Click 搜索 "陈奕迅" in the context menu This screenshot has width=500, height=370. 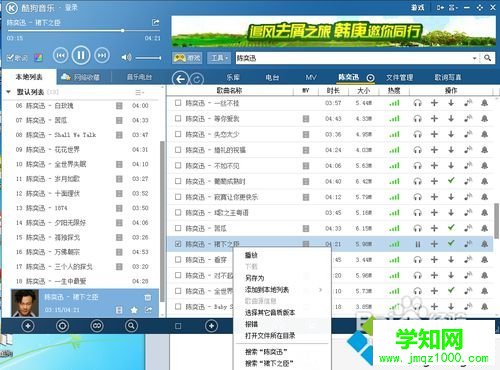coord(266,352)
